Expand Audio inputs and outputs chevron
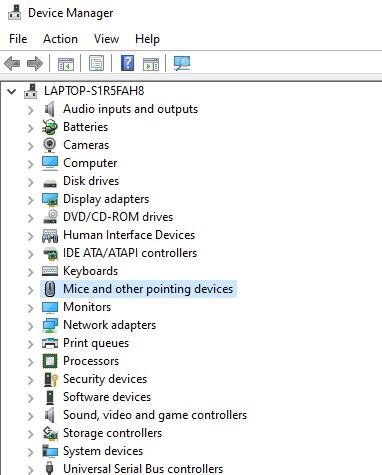This screenshot has width=382, height=475. [31, 110]
